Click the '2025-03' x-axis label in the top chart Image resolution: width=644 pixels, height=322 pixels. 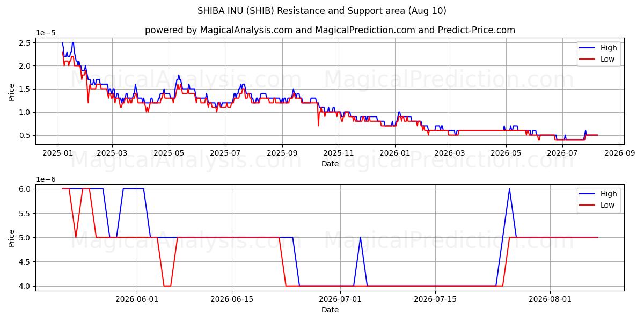112,153
